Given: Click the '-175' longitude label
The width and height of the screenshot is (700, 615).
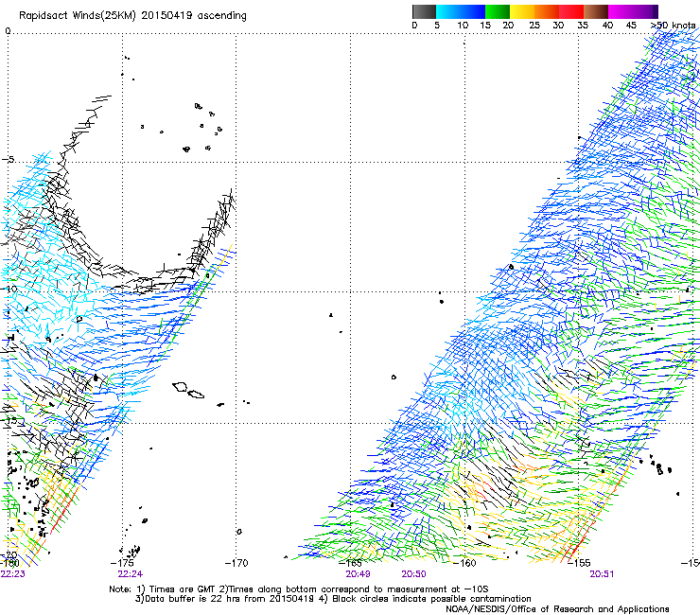Looking at the screenshot, I should click(x=122, y=563).
